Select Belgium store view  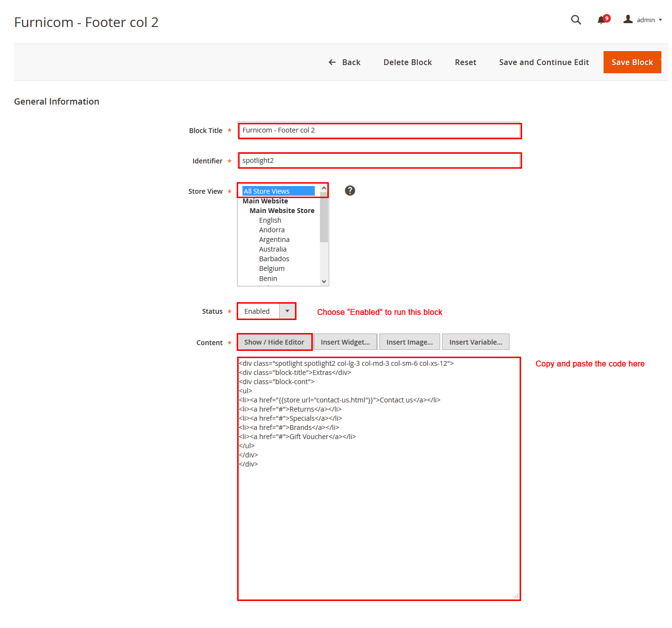[272, 268]
